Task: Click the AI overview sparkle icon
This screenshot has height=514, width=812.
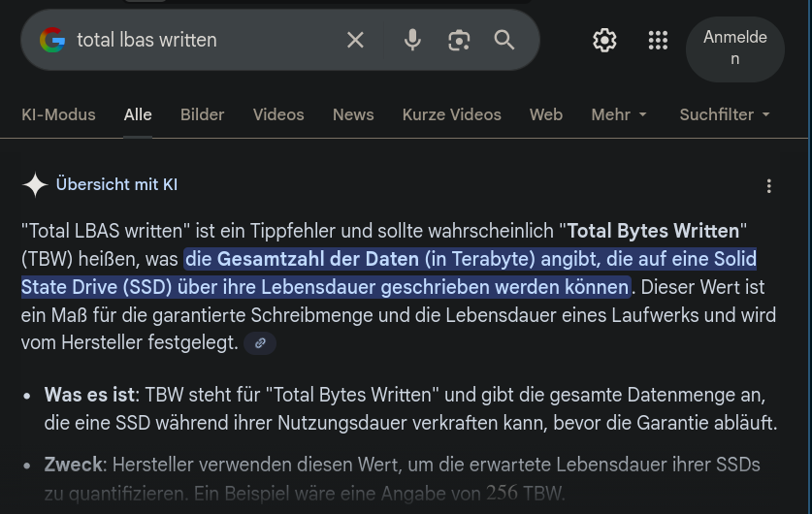Action: [x=36, y=184]
